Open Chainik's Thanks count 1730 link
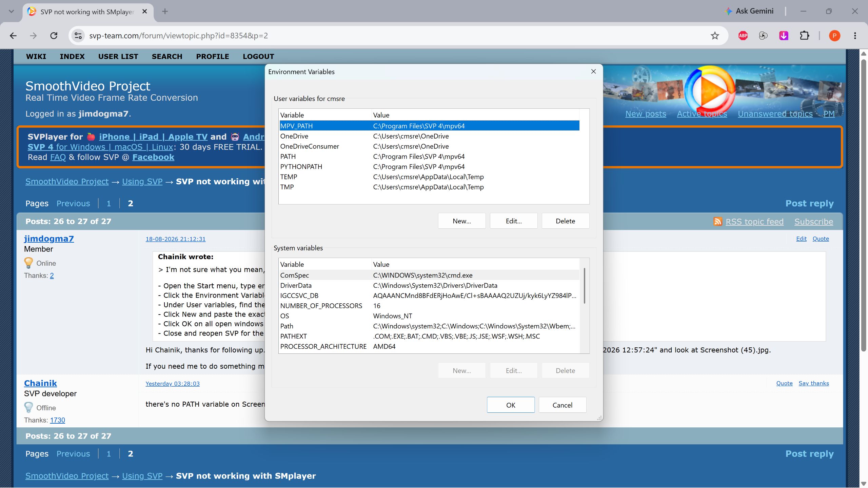Viewport: 868px width, 488px height. pyautogui.click(x=57, y=420)
